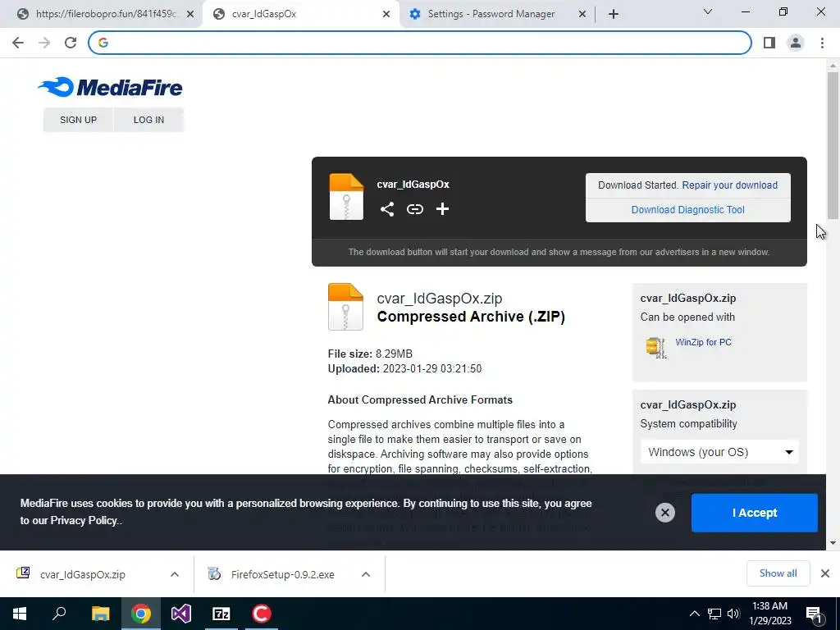840x630 pixels.
Task: Click the browser back arrow
Action: pyautogui.click(x=18, y=43)
